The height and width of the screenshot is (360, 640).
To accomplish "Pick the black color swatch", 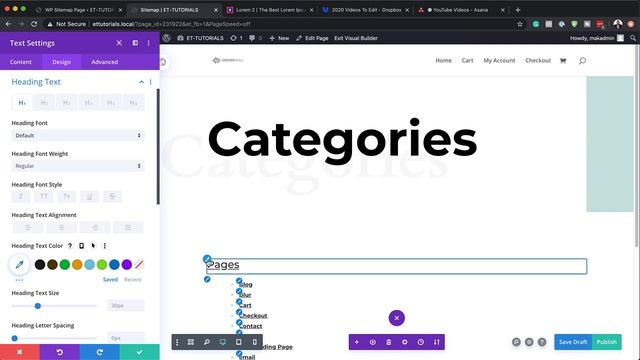I will pos(40,264).
